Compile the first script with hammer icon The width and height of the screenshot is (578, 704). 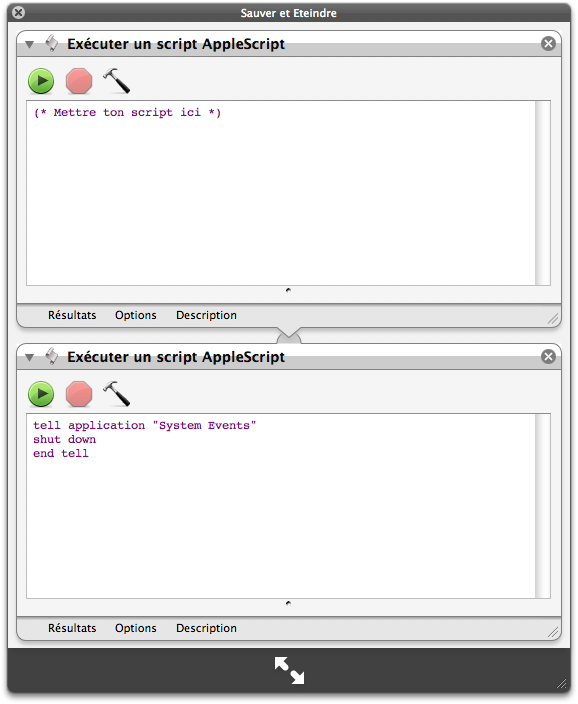[116, 81]
